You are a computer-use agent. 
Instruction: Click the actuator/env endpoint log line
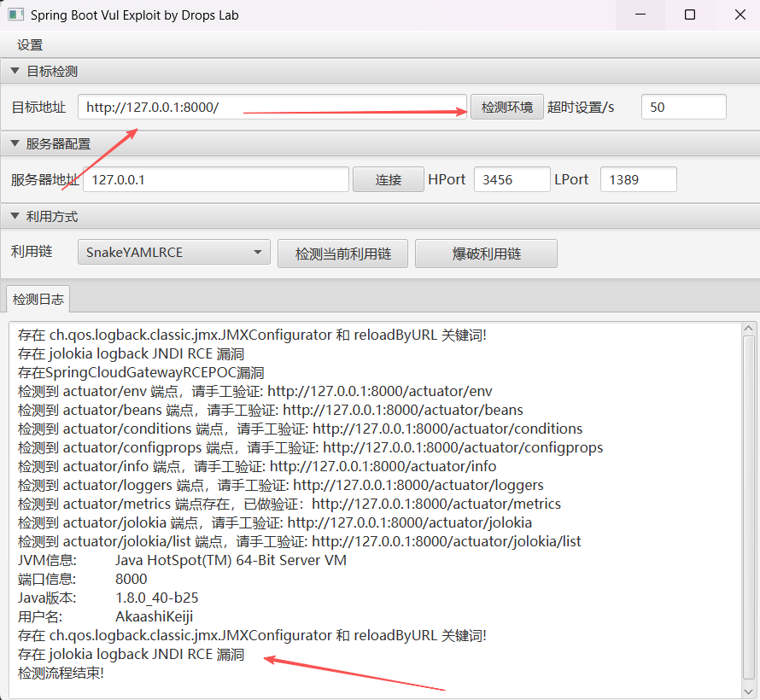(x=255, y=392)
